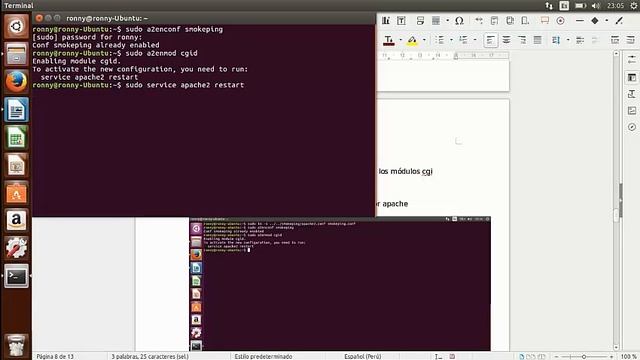
Task: Insert bookmark in Writer toolbar
Action: coord(525,20)
